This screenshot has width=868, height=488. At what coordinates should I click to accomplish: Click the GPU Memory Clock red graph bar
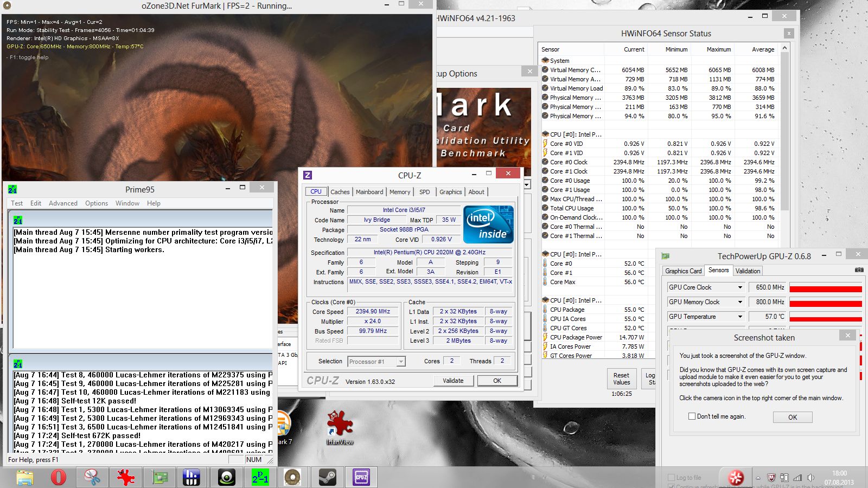826,304
